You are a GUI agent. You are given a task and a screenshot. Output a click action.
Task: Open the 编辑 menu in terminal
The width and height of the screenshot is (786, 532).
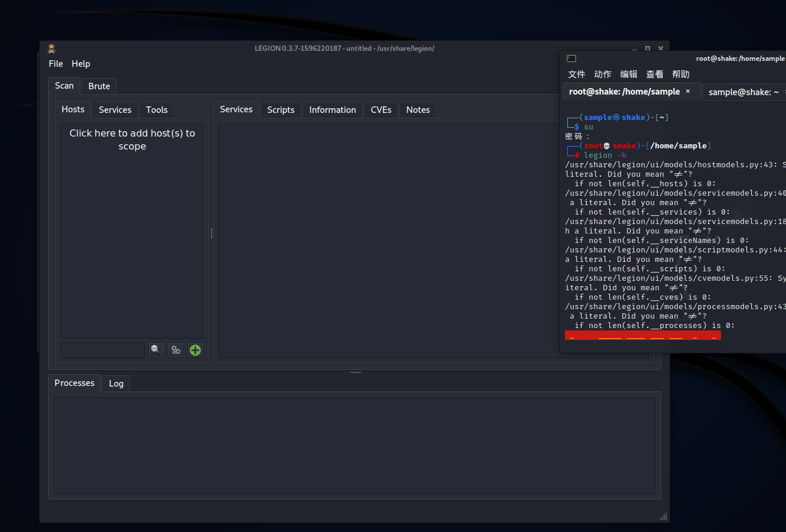coord(629,74)
